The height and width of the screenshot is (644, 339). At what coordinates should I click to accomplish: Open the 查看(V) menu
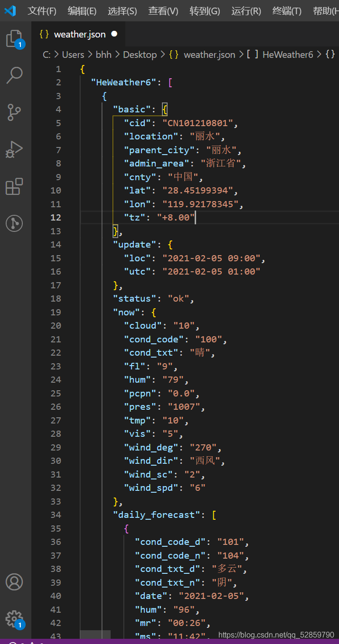tap(163, 11)
